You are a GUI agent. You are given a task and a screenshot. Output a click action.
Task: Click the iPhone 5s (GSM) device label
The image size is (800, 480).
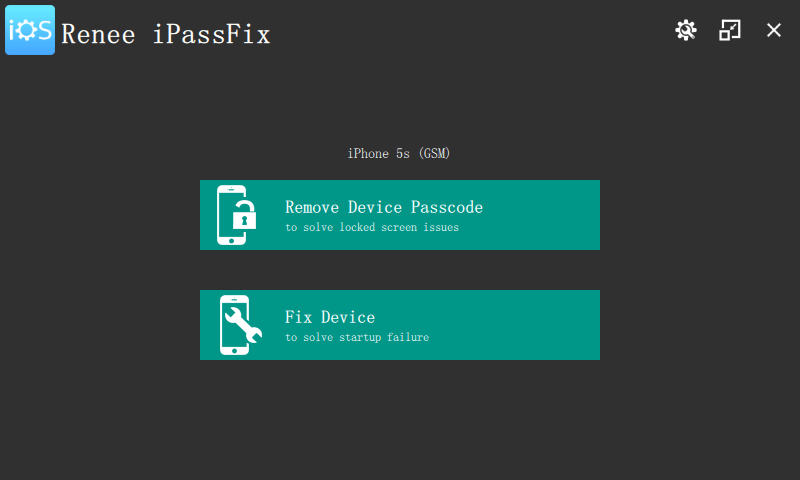point(400,154)
